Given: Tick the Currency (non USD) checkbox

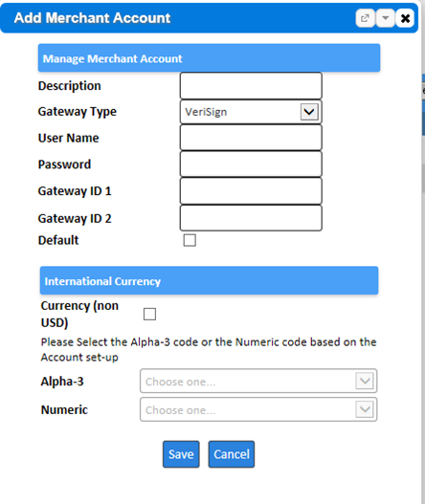Looking at the screenshot, I should pyautogui.click(x=149, y=314).
